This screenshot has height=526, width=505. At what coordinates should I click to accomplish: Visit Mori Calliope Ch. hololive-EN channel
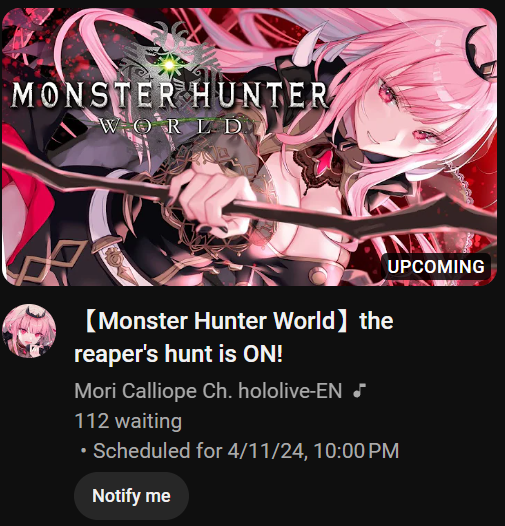208,391
